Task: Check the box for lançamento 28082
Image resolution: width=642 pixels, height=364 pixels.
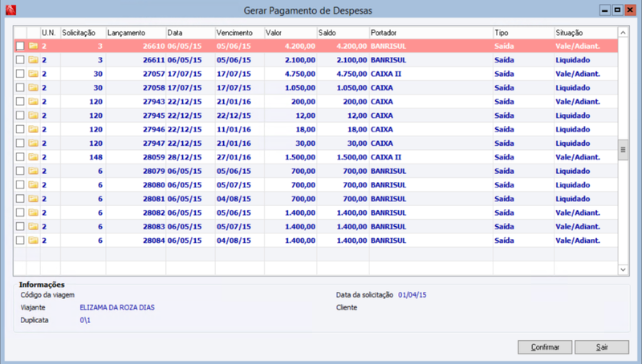Action: pos(20,212)
